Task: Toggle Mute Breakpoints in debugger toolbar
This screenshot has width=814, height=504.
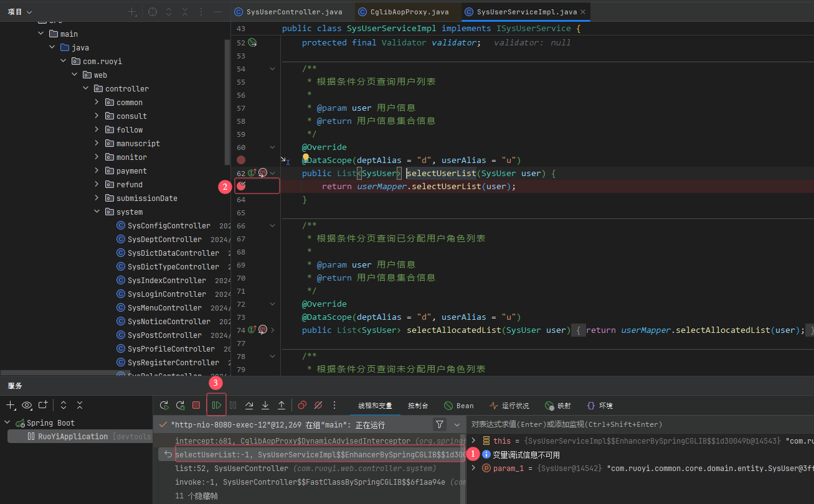Action: [318, 405]
